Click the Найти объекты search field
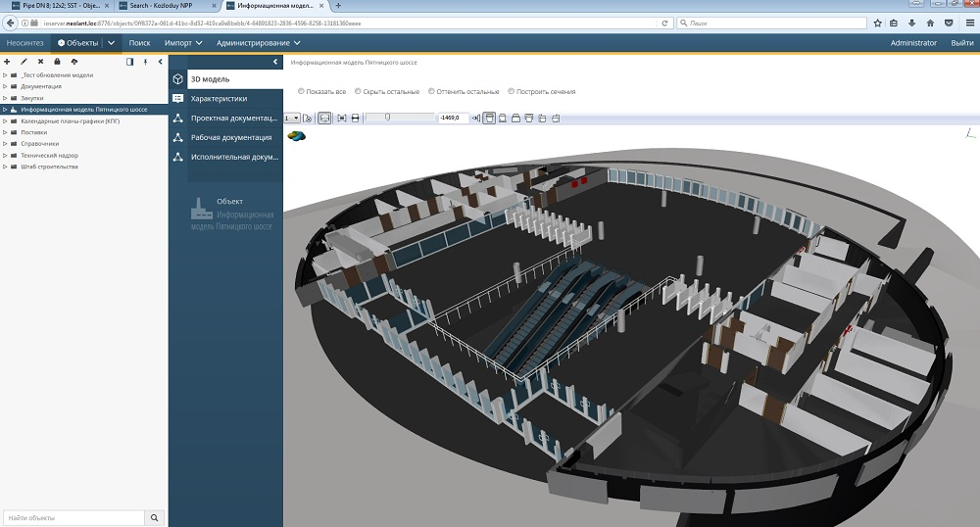This screenshot has width=980, height=527. 73,517
